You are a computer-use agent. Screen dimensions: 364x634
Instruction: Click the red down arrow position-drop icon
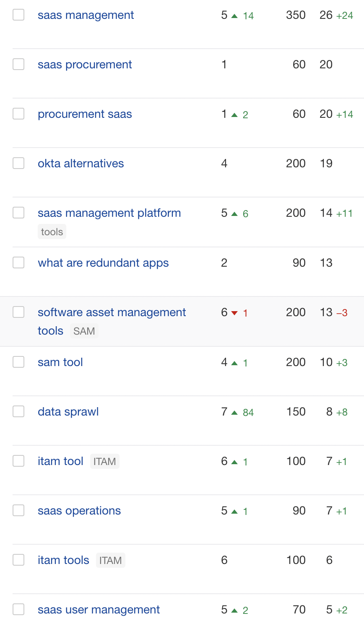click(x=234, y=313)
